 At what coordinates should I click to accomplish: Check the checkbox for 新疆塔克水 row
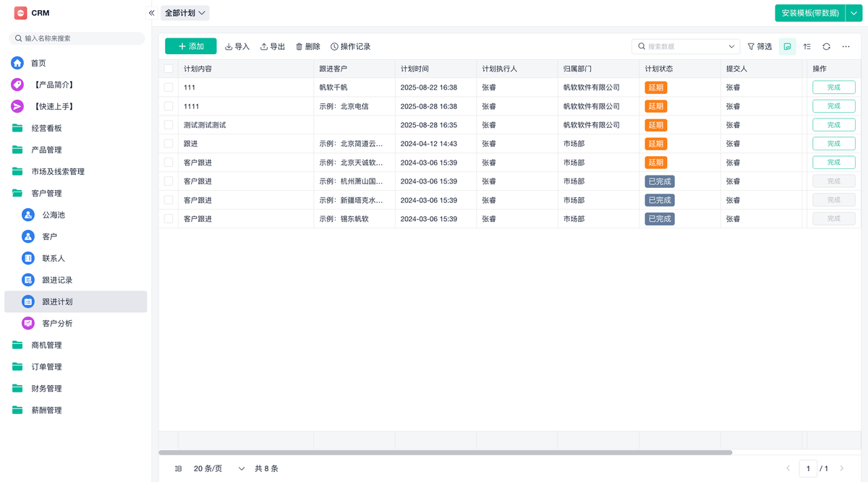pos(169,200)
